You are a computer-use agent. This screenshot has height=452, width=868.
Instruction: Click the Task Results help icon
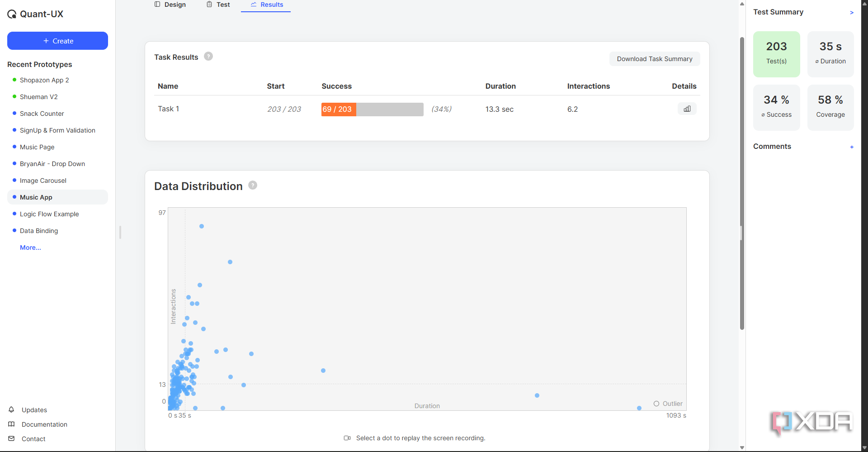click(208, 56)
